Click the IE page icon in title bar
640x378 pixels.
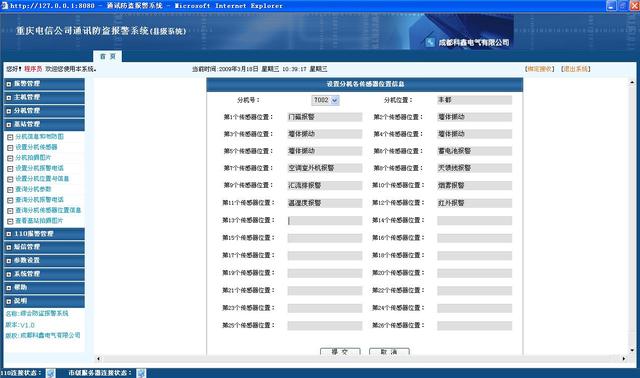coord(4,5)
